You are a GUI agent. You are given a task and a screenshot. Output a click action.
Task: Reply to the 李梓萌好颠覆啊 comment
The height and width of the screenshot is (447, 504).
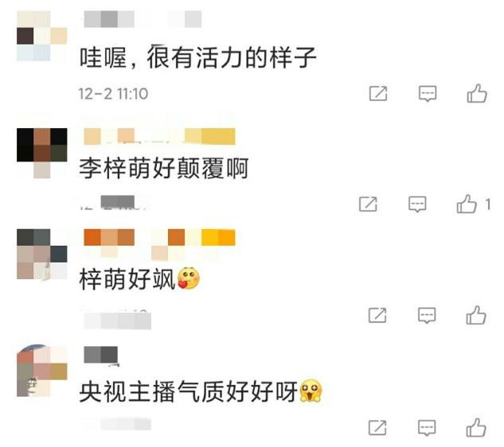pos(417,204)
